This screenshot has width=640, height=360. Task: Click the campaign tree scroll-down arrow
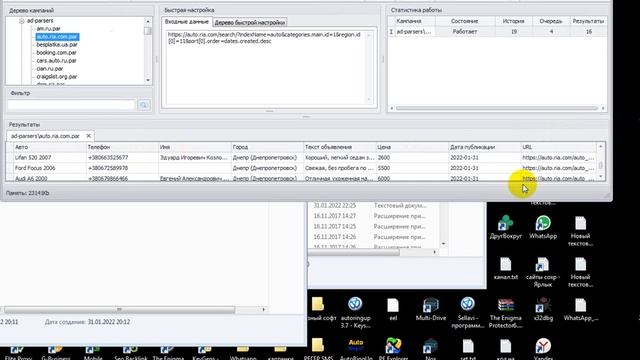[x=148, y=80]
